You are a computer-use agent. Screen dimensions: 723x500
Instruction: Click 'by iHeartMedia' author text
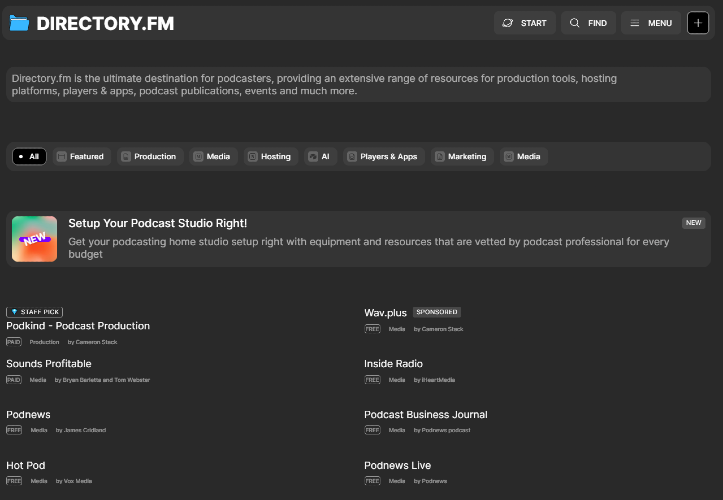click(434, 380)
